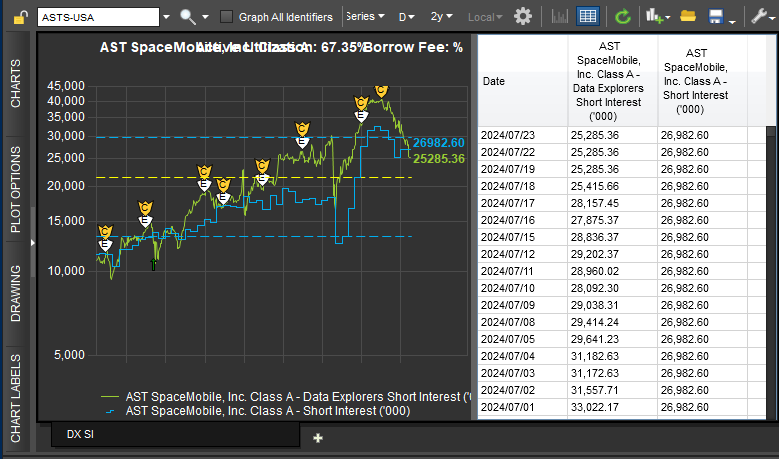Select the 2024/07/23 date cell
This screenshot has height=459, width=779.
(523, 135)
